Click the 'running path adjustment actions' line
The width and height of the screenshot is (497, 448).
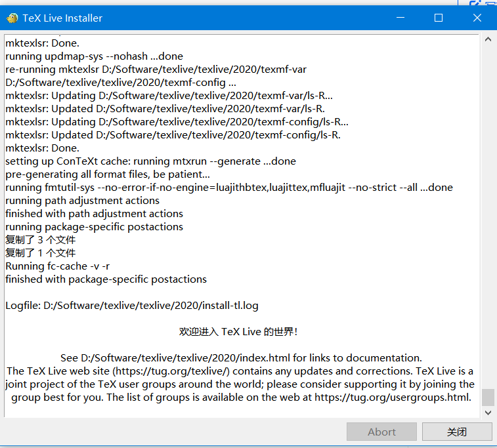click(83, 201)
